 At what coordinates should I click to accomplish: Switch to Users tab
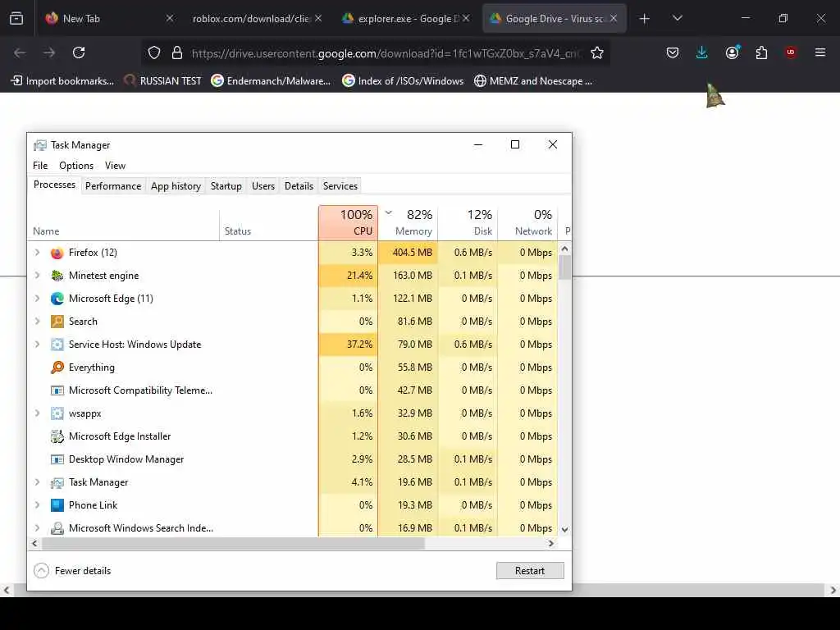click(263, 186)
